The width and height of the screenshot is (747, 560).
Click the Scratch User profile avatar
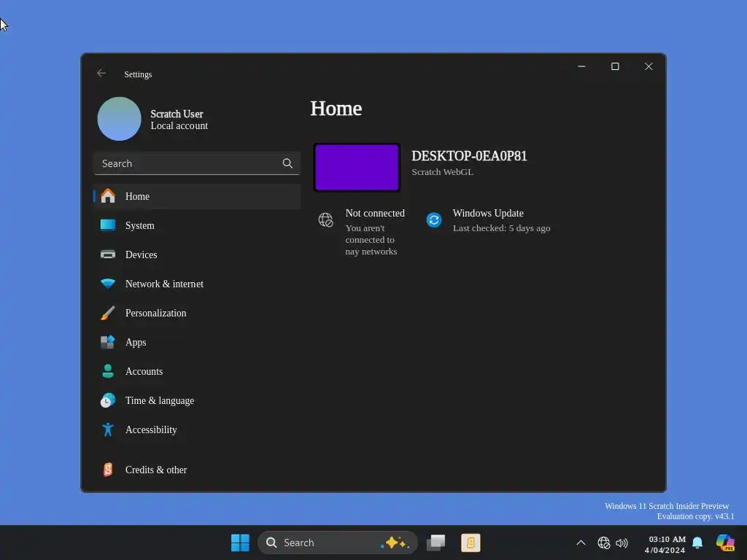point(119,119)
